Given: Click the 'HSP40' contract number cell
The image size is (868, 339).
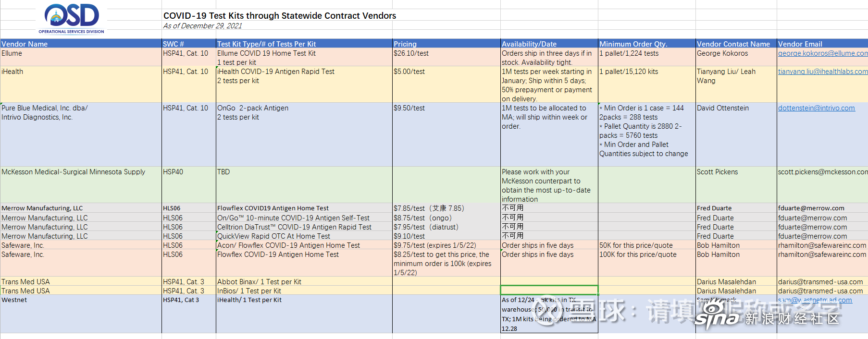Looking at the screenshot, I should (x=189, y=185).
